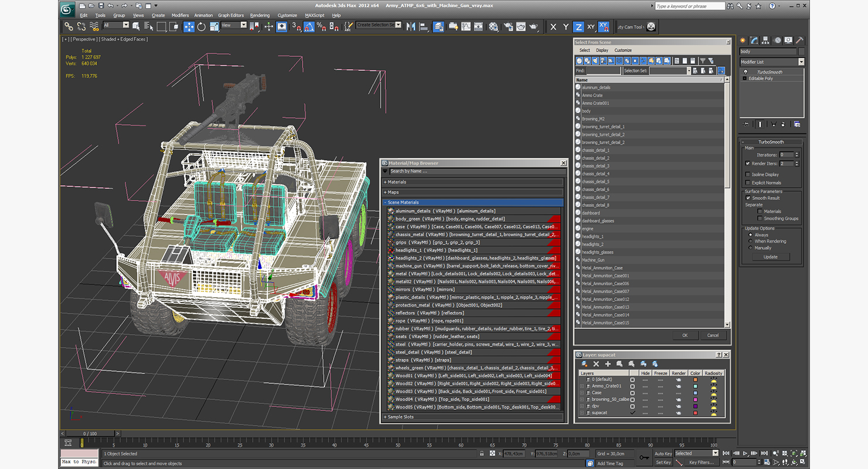This screenshot has width=868, height=469.
Task: Open the Modifiers menu
Action: coord(180,15)
